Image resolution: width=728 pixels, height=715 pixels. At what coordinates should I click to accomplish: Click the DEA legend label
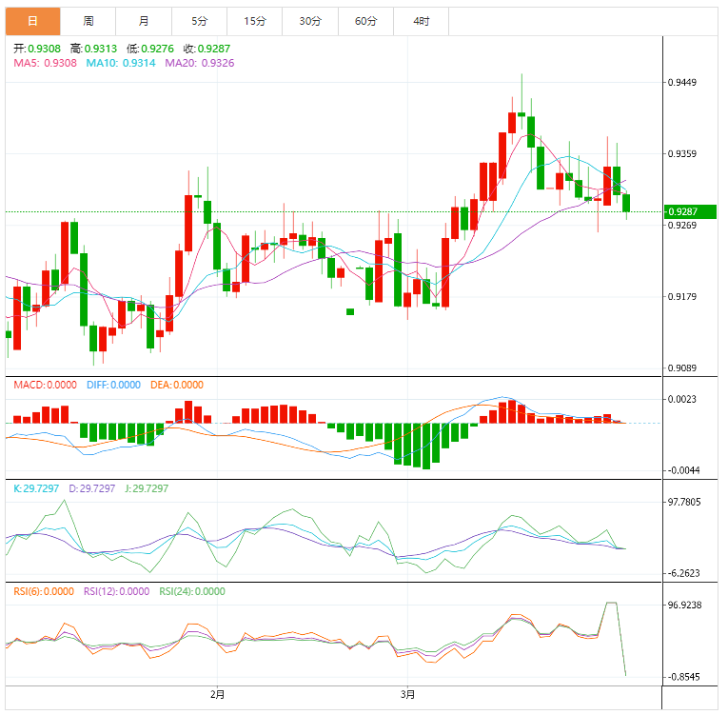(175, 385)
